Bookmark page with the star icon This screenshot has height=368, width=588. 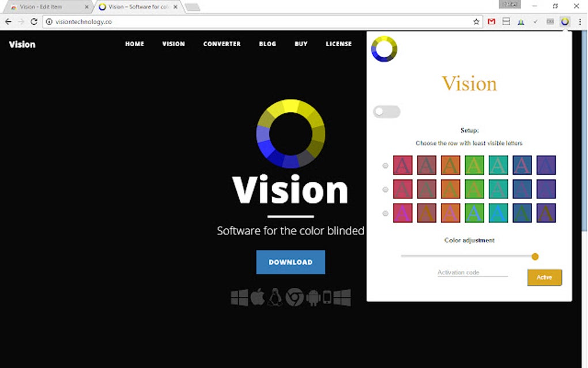tap(476, 22)
